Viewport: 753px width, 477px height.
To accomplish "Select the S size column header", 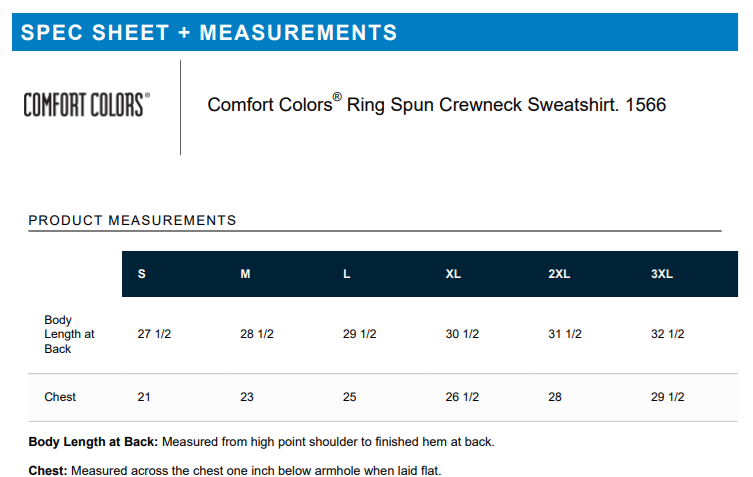I will click(x=141, y=275).
